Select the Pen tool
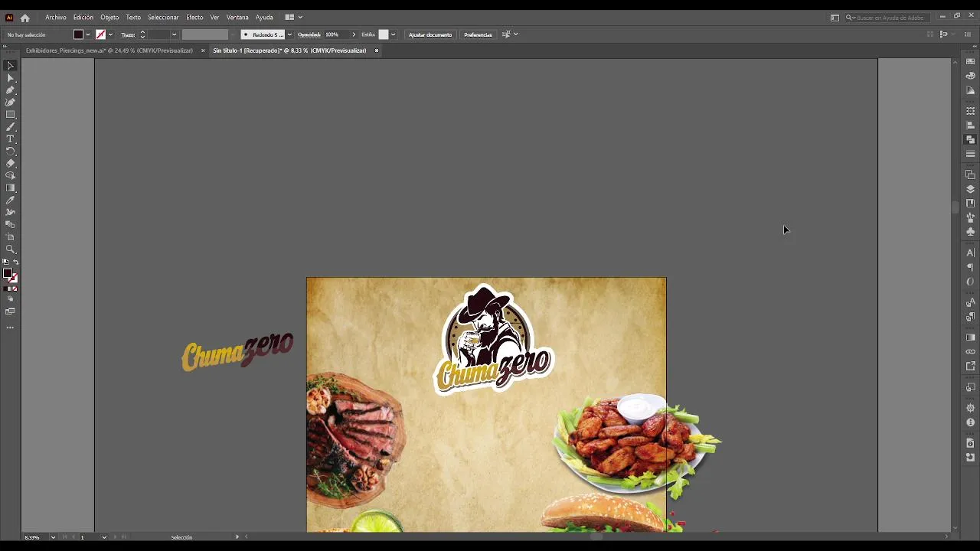The height and width of the screenshot is (551, 980). click(11, 90)
